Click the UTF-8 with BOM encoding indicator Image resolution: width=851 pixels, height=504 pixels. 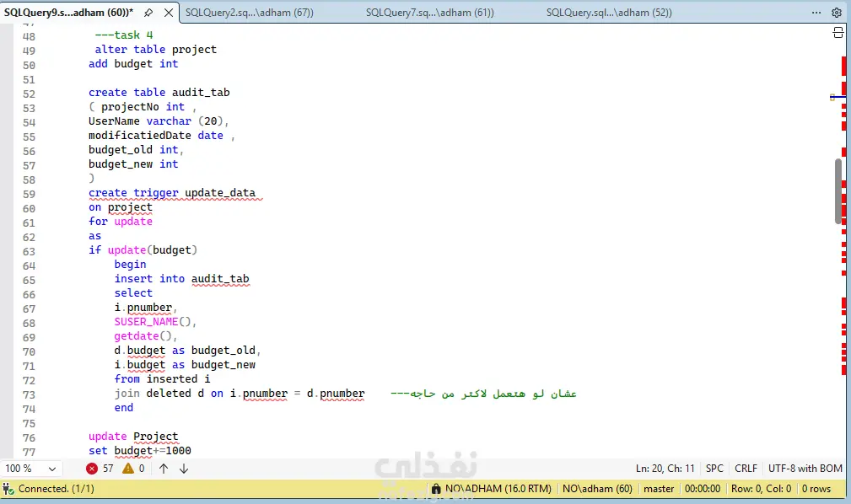tap(805, 469)
